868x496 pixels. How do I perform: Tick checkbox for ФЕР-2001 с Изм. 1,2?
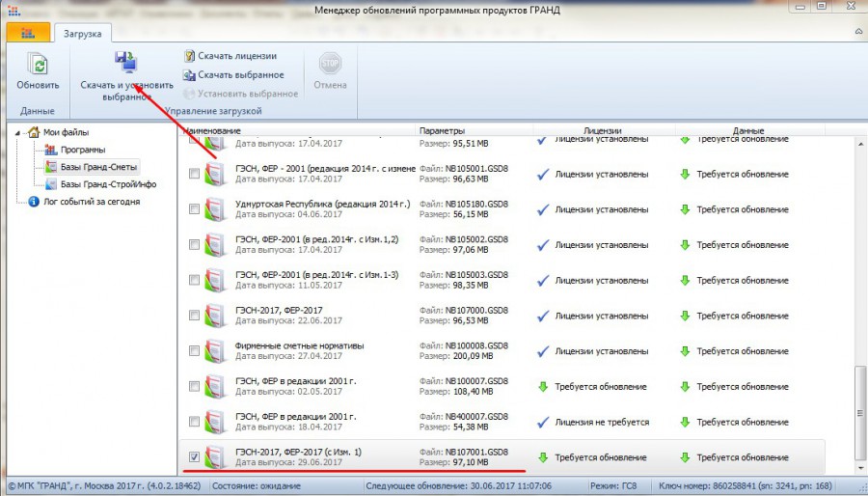194,245
